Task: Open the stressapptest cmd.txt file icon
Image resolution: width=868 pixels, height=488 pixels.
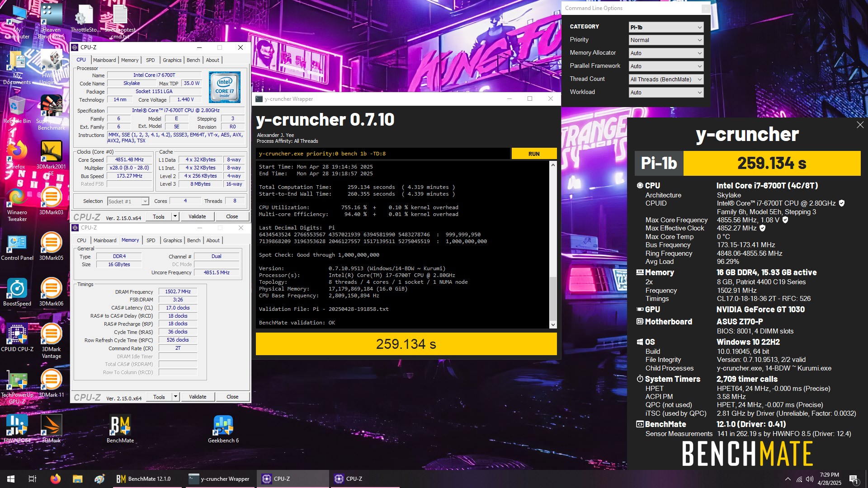Action: 120,21
